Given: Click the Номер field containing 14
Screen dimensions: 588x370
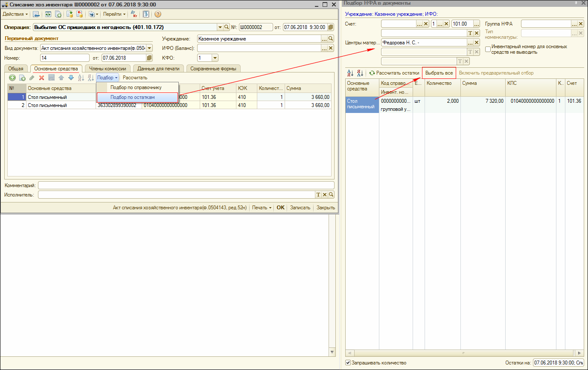Looking at the screenshot, I should click(x=65, y=58).
